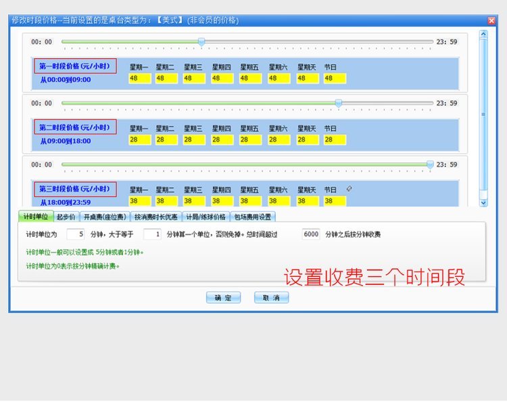The height and width of the screenshot is (420, 507).
Task: Select the 按消费时长优惠 tab
Action: click(x=156, y=217)
